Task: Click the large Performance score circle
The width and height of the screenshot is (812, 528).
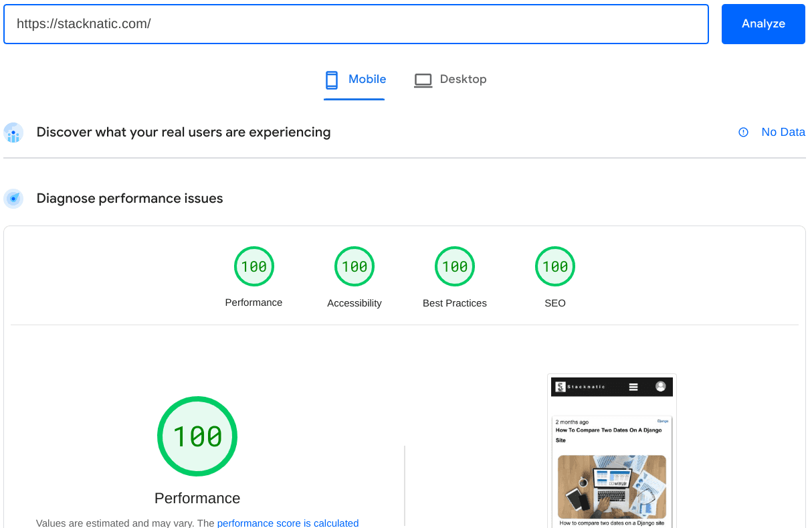Action: pyautogui.click(x=197, y=436)
